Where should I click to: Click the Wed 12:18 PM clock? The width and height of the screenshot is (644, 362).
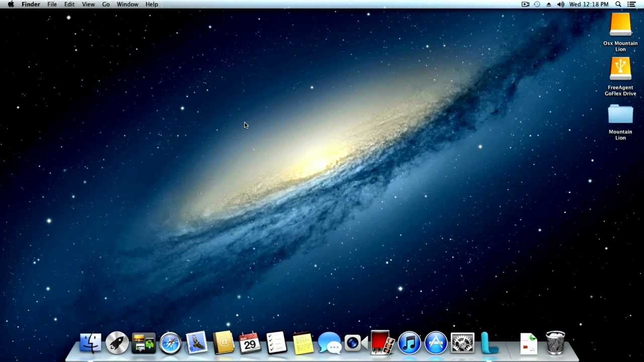(x=589, y=5)
